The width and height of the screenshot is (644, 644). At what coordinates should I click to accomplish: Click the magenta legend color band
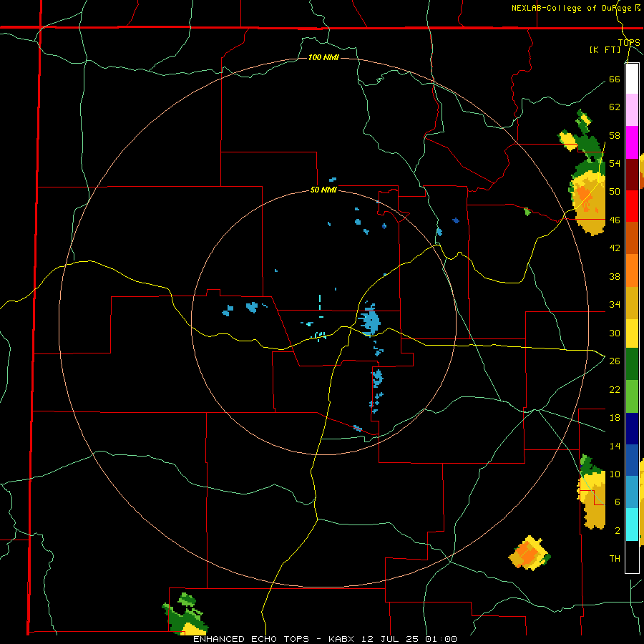point(632,142)
